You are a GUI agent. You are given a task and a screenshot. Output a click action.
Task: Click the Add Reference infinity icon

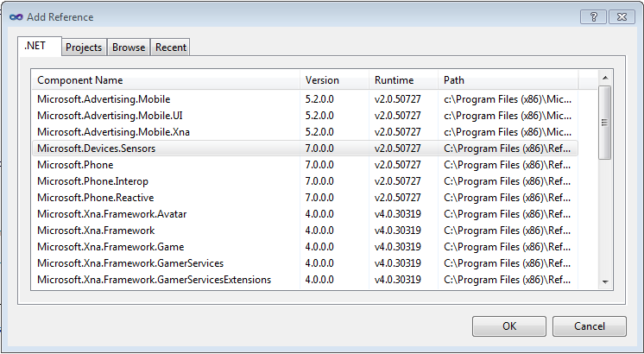16,17
